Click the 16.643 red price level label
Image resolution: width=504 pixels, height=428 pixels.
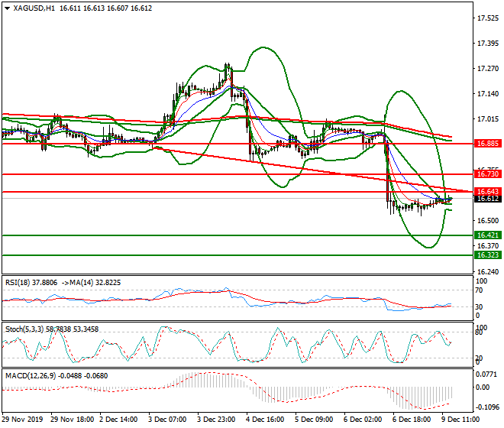pyautogui.click(x=488, y=192)
